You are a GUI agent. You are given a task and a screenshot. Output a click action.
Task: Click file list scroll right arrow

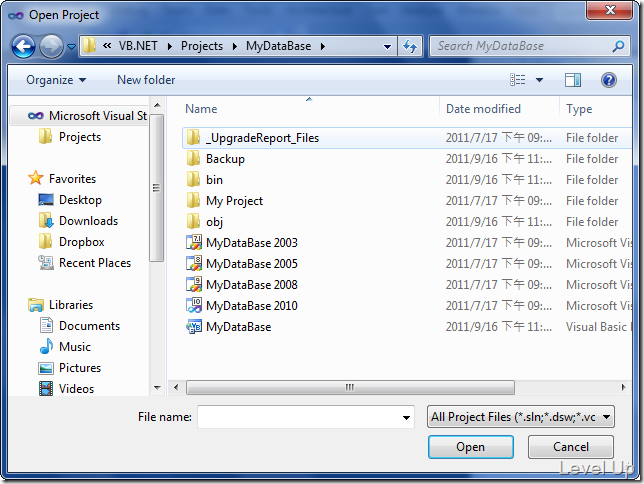623,387
